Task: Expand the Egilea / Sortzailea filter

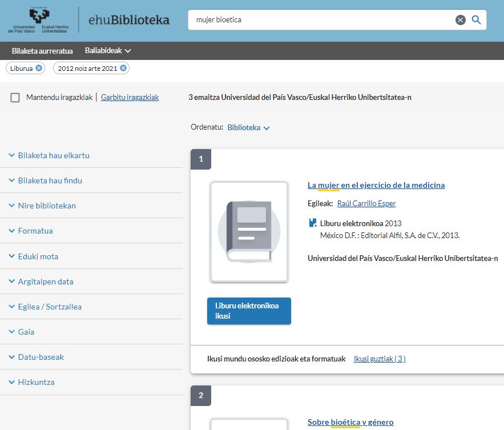Action: (50, 307)
